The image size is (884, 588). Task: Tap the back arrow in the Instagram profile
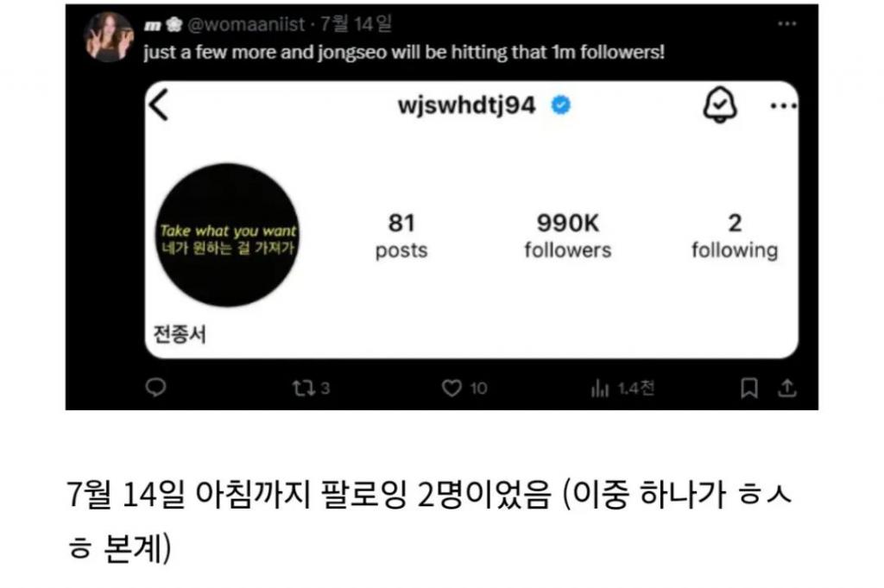159,104
